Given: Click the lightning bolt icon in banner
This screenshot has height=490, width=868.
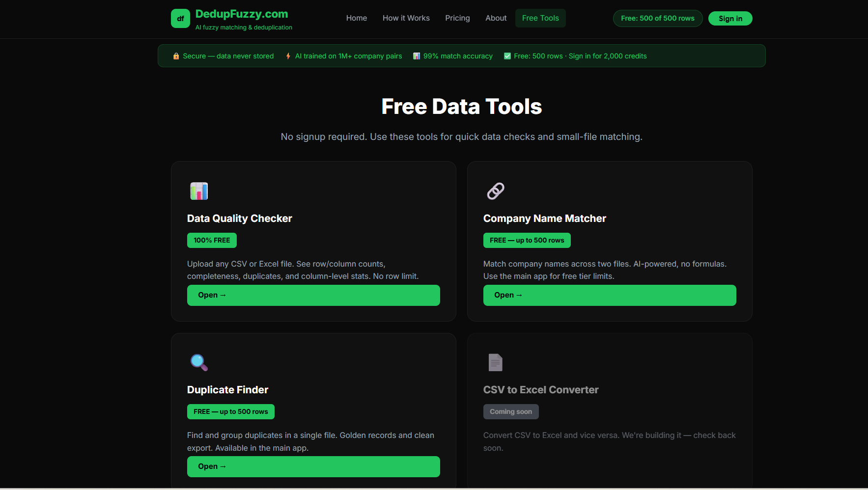Looking at the screenshot, I should coord(288,56).
